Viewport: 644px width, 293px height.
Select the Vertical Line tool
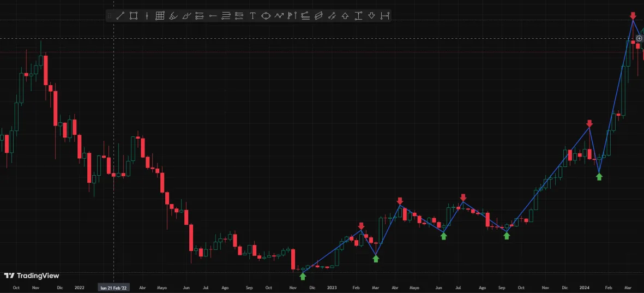coord(147,16)
